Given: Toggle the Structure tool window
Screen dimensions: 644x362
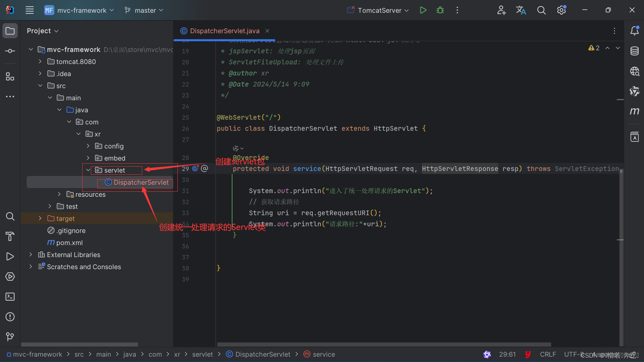Looking at the screenshot, I should coord(10,77).
